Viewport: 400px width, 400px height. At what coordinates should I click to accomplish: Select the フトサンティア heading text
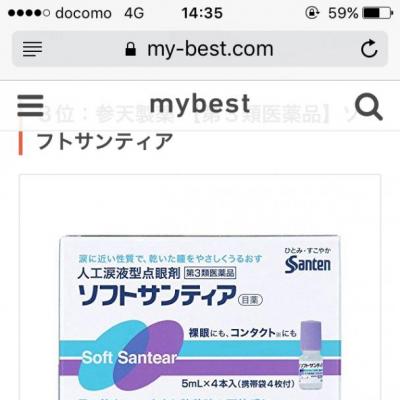[x=105, y=141]
